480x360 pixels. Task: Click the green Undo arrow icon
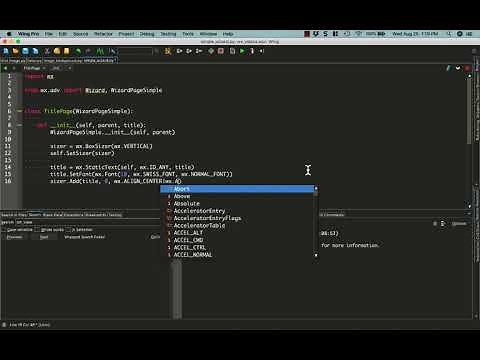[78, 51]
